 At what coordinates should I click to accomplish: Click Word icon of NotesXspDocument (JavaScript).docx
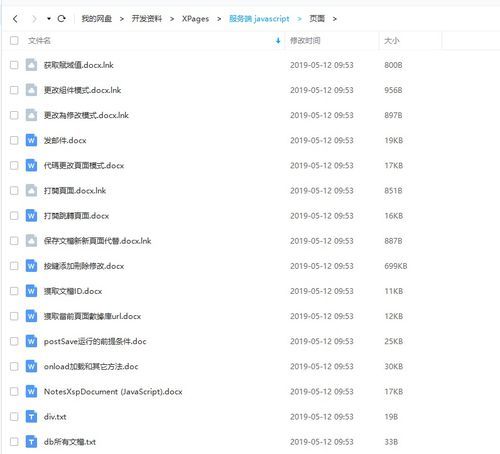tap(31, 391)
